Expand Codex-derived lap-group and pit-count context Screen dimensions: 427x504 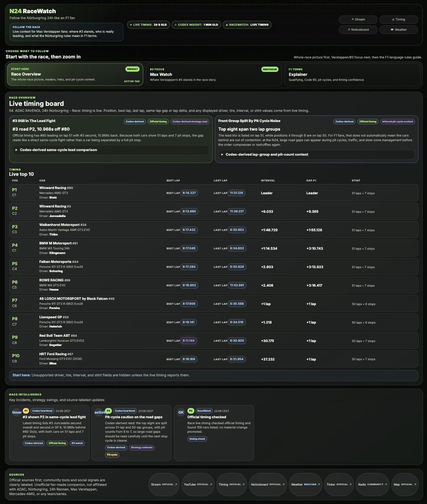317,154
